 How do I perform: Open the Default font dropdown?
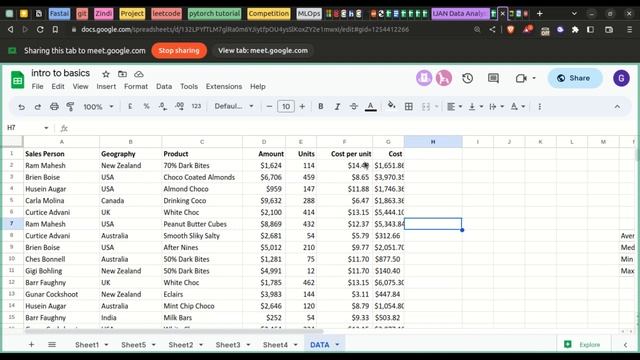tap(234, 107)
